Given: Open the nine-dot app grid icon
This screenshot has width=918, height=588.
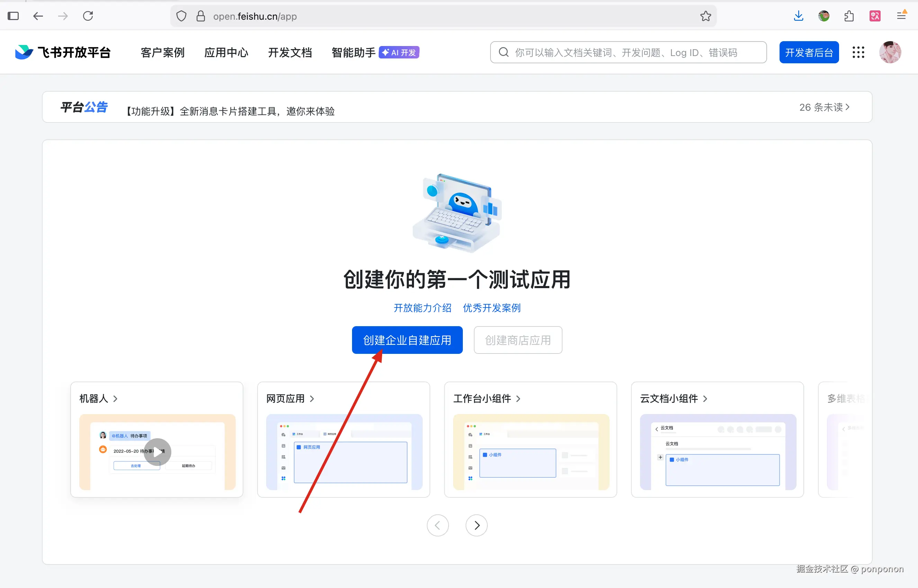Looking at the screenshot, I should 858,52.
